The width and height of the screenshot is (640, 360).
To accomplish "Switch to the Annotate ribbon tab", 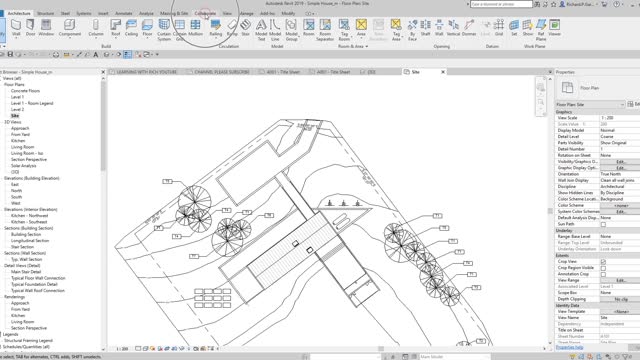I will 124,13.
